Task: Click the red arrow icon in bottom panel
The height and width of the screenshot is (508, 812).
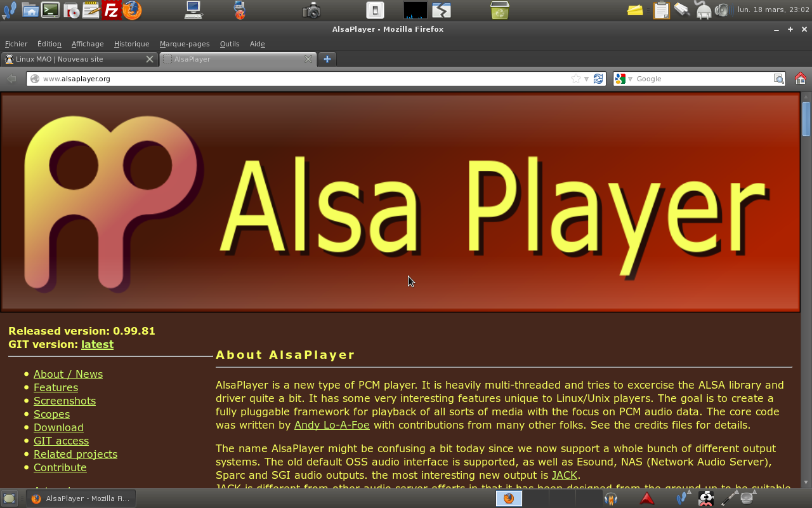Action: point(646,498)
